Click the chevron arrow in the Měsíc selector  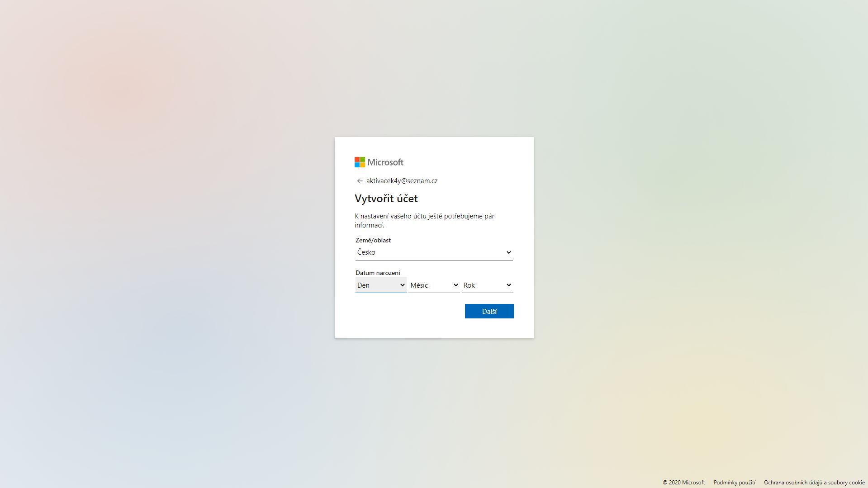tap(455, 285)
